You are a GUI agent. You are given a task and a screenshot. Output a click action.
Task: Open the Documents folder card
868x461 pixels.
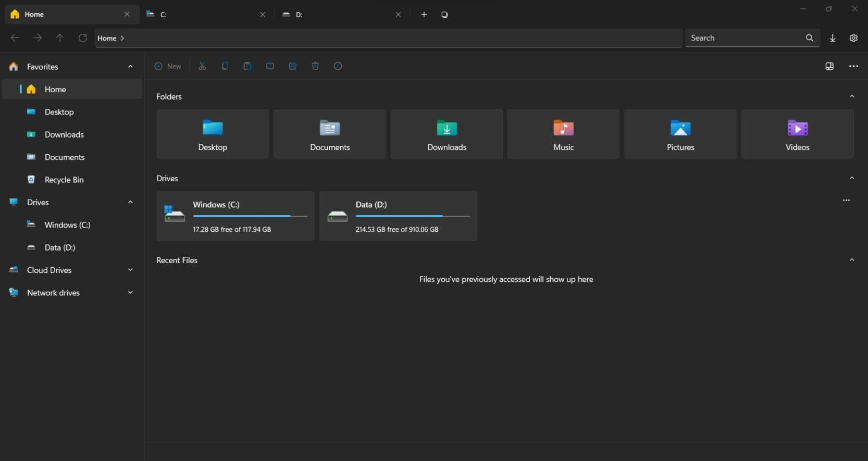[x=330, y=134]
